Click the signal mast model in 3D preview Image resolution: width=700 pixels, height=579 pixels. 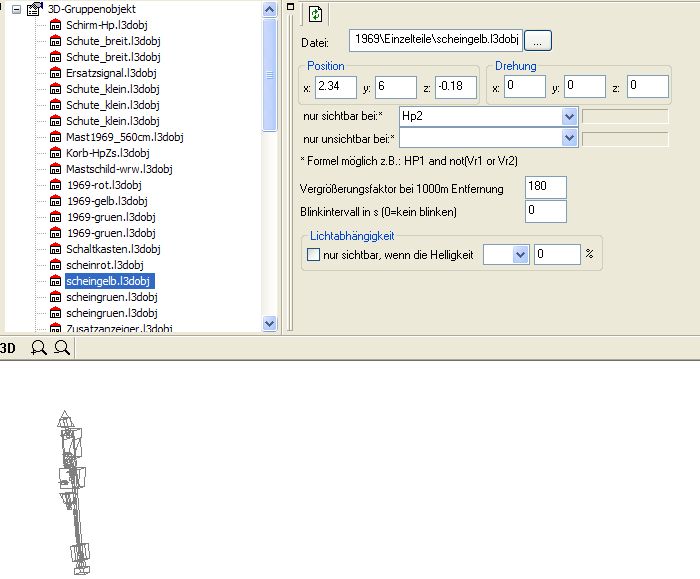[x=73, y=493]
